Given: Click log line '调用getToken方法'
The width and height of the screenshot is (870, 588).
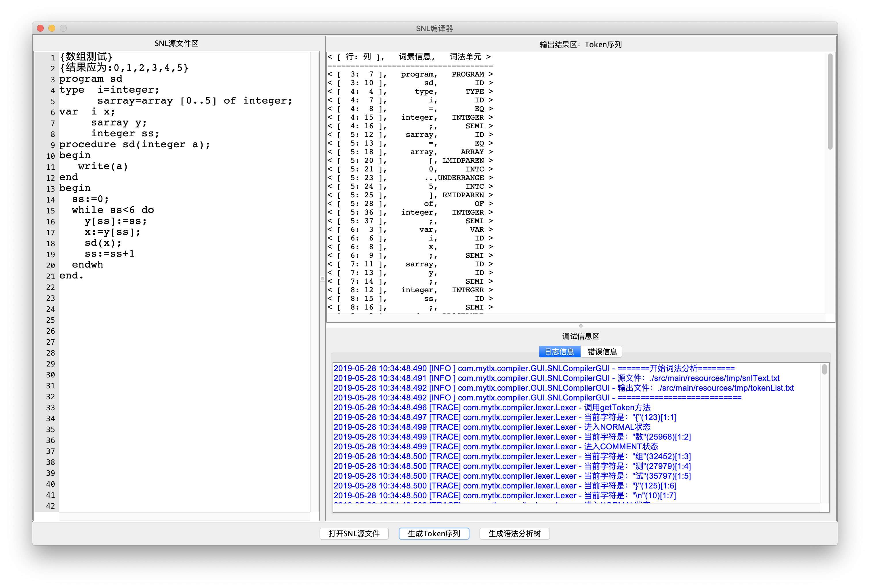Looking at the screenshot, I should [x=492, y=407].
